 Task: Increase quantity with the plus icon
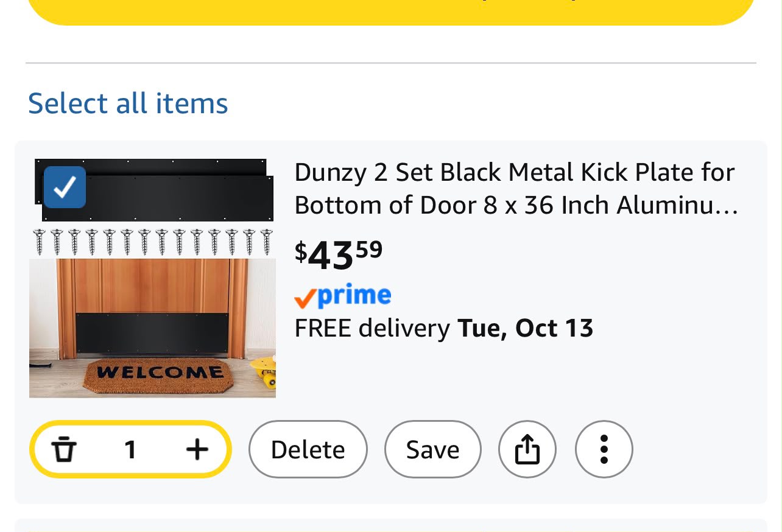click(x=197, y=450)
